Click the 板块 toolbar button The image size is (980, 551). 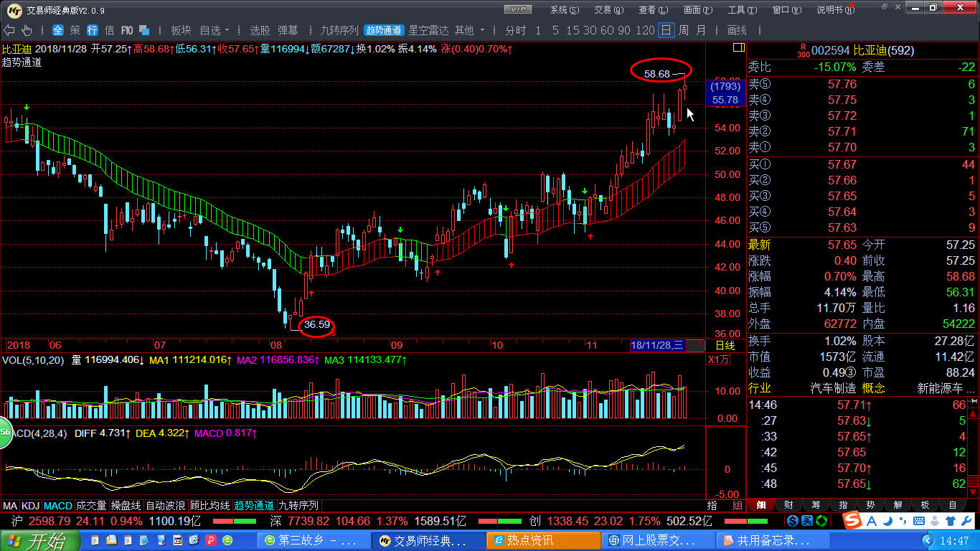[181, 30]
